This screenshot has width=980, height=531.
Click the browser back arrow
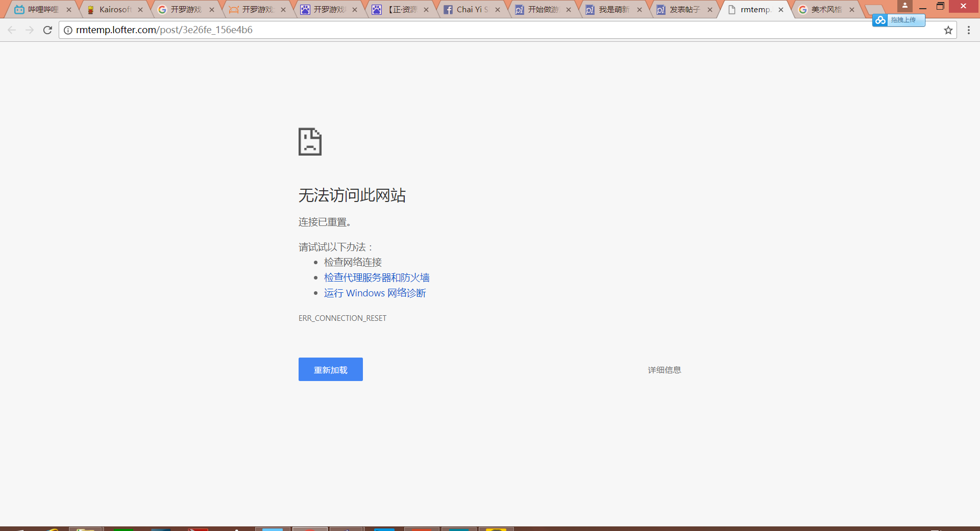pos(12,30)
